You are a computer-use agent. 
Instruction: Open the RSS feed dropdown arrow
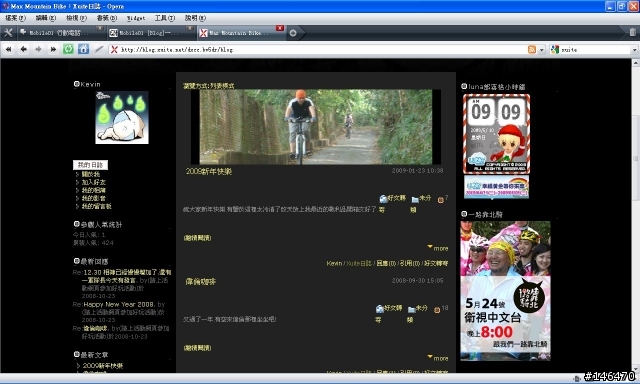tap(542, 50)
